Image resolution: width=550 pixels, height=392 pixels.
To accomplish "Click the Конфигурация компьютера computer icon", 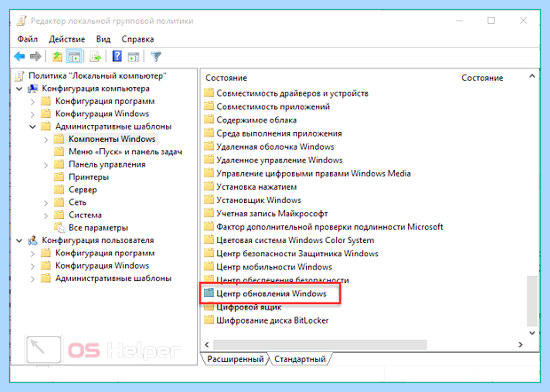I will pos(33,89).
